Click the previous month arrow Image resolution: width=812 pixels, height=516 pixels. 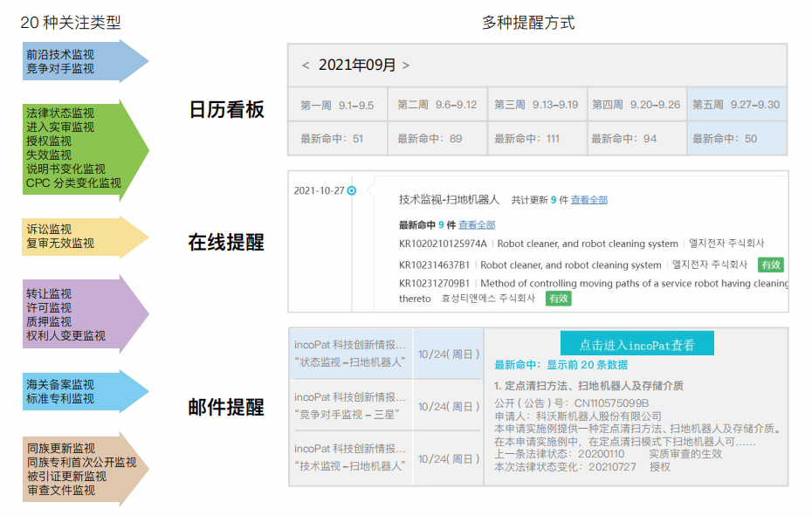click(306, 65)
